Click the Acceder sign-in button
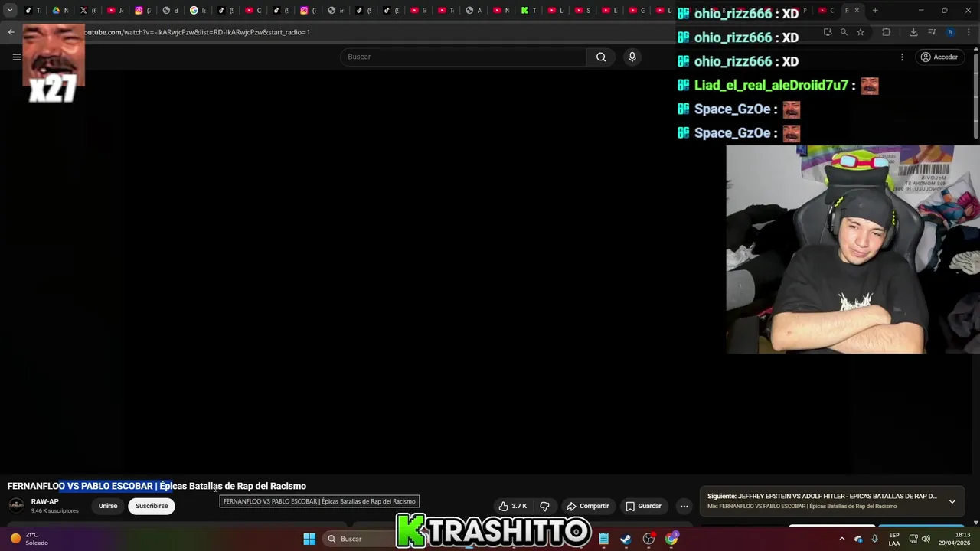Viewport: 980px width, 551px height. coord(939,57)
